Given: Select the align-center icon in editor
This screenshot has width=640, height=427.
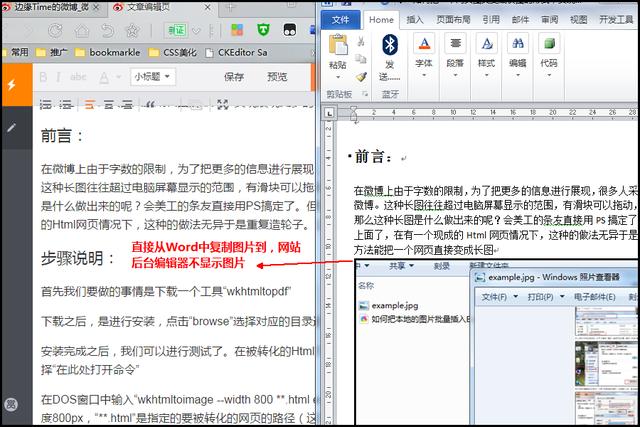Looking at the screenshot, I should coord(109,105).
